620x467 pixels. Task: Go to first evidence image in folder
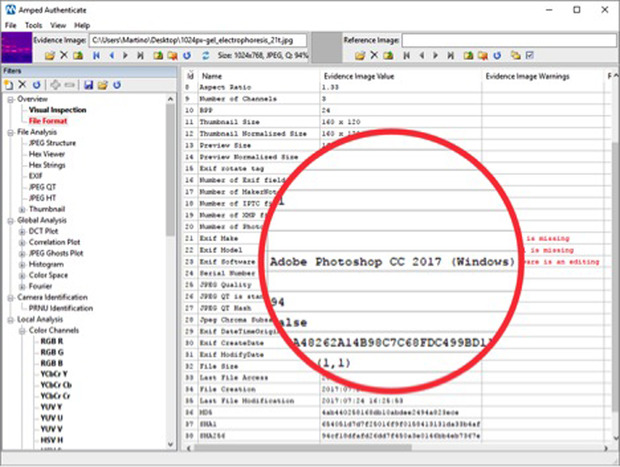pos(96,55)
